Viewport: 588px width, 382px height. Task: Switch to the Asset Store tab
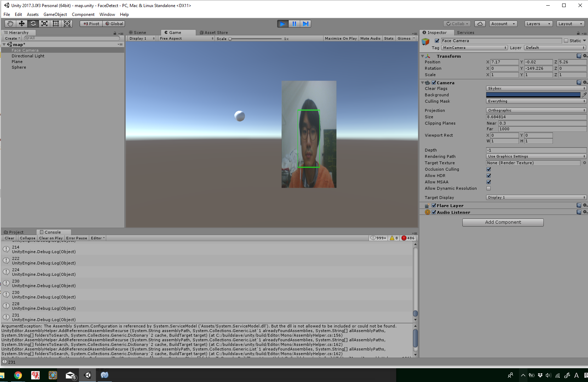[x=214, y=33]
